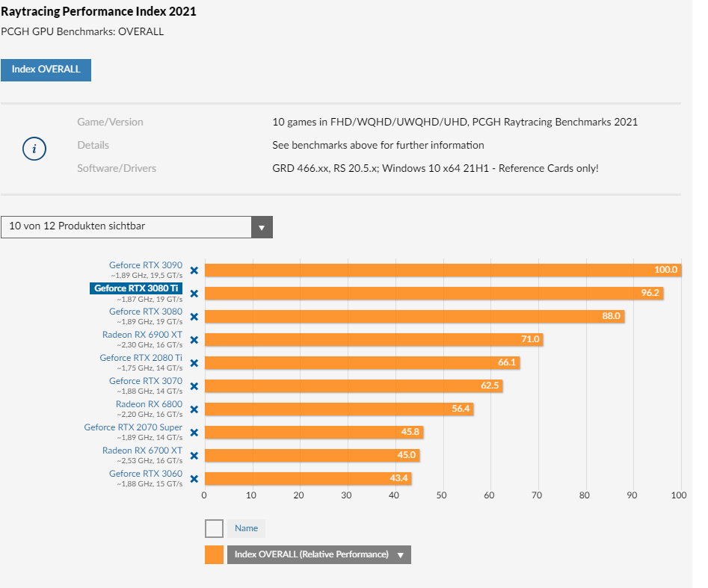Image resolution: width=708 pixels, height=588 pixels.
Task: Click the 100.0 bar for RTX 3090
Action: tap(443, 270)
